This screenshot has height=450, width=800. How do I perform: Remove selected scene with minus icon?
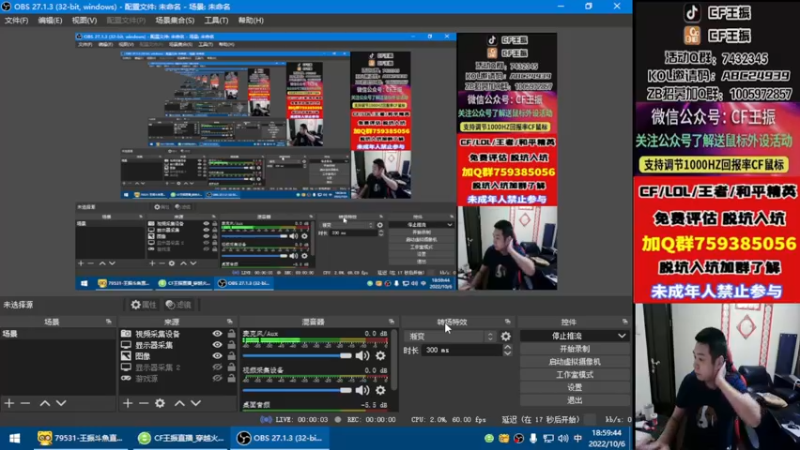pos(26,403)
